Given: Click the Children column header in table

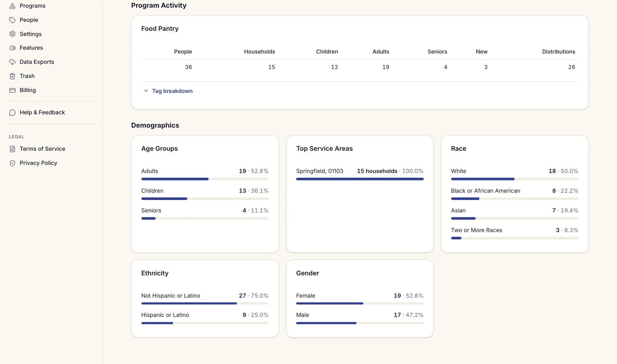Looking at the screenshot, I should pos(327,52).
